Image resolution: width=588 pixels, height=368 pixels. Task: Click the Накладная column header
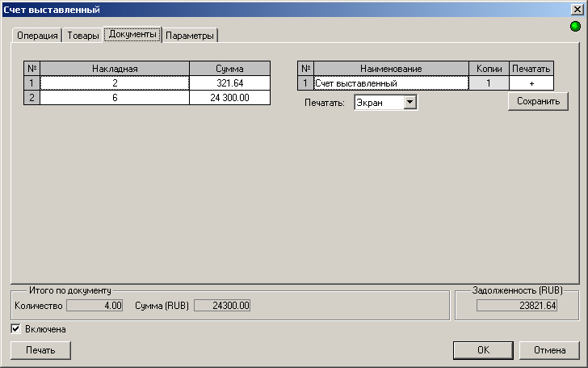click(115, 69)
